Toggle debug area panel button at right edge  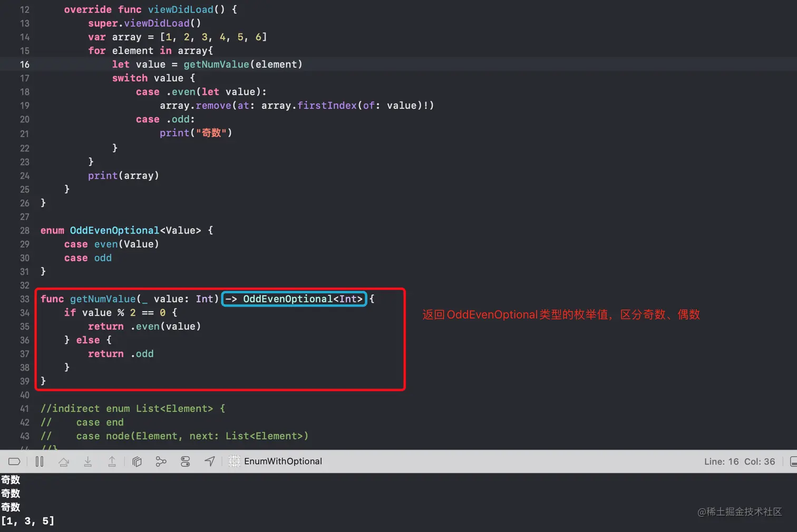793,461
